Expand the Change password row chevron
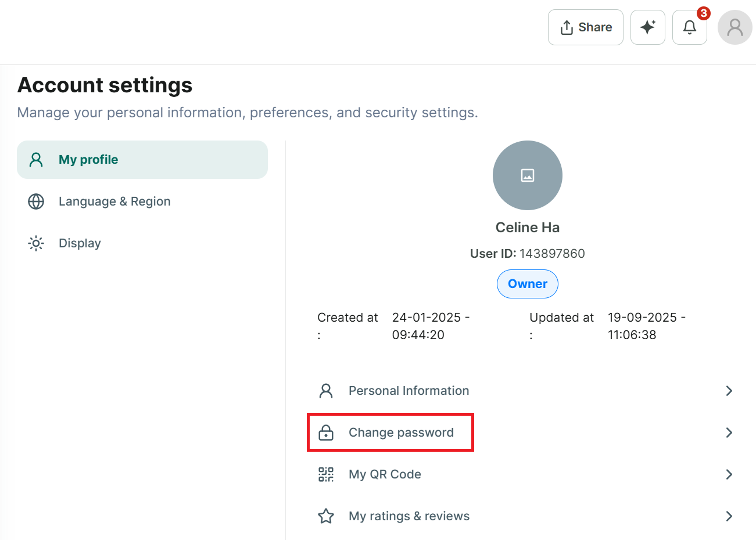Screen dimensions: 756x540 (729, 433)
